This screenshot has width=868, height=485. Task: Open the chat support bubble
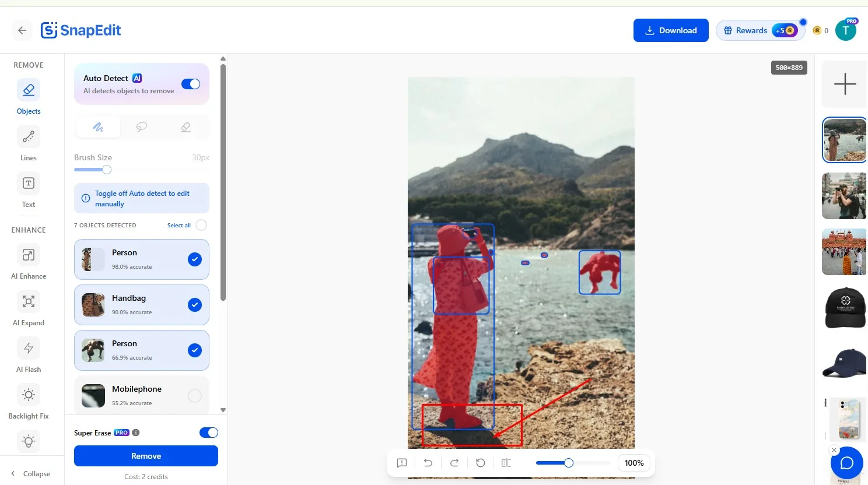846,463
